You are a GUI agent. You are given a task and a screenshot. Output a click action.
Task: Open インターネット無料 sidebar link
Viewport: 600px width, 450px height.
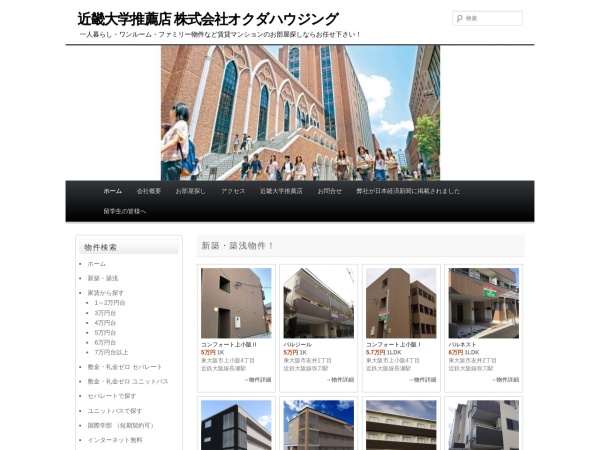point(115,440)
